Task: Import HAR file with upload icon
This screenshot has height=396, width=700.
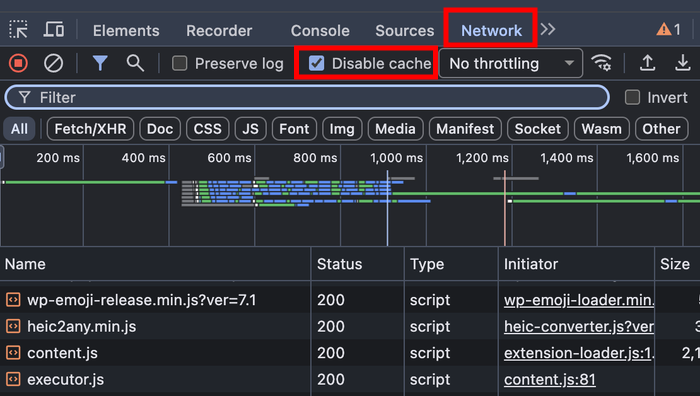Action: tap(647, 63)
